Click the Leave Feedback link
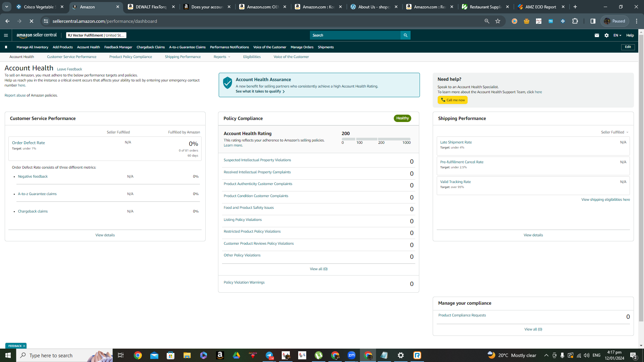The height and width of the screenshot is (362, 644). [x=69, y=69]
